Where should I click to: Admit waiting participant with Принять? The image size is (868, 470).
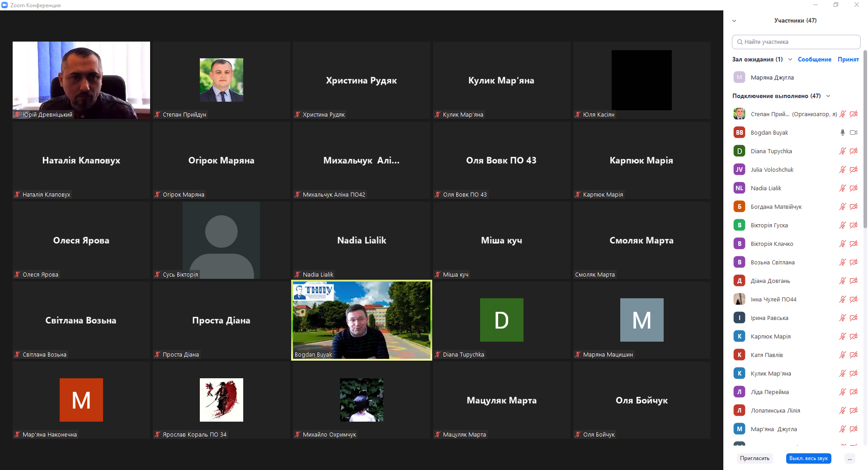[848, 59]
